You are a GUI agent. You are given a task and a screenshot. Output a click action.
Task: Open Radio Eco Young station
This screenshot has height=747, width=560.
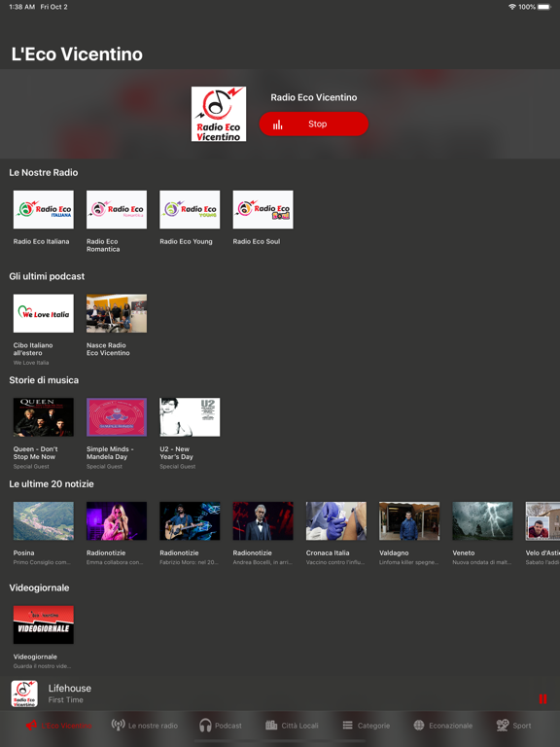click(x=190, y=210)
